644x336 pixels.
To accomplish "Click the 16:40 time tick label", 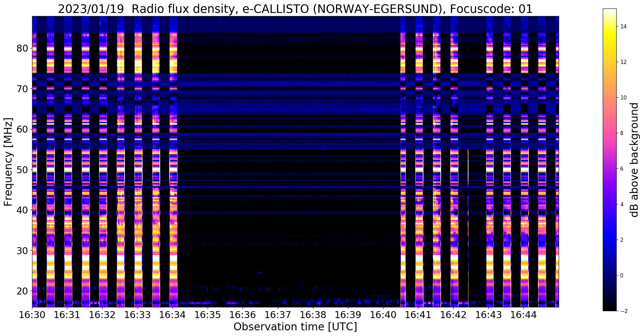I will pos(383,315).
